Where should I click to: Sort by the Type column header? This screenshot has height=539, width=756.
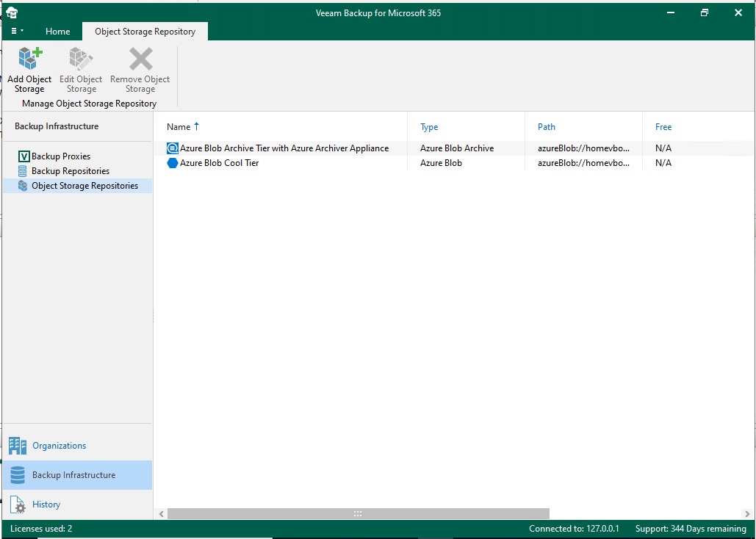tap(429, 127)
